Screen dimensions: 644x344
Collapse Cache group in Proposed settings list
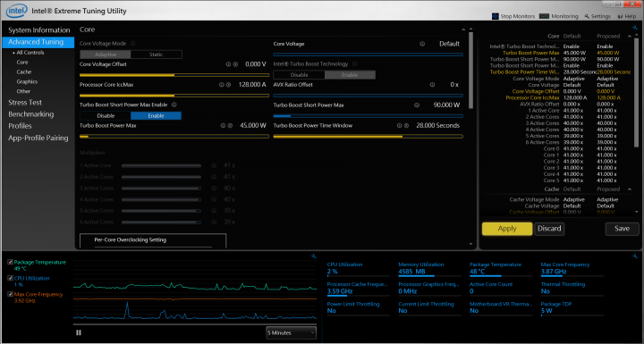(x=630, y=189)
